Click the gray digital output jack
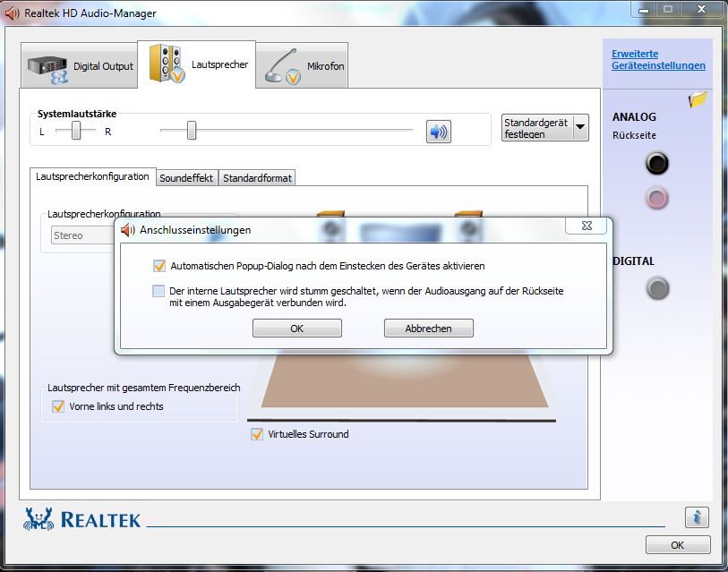 657,288
